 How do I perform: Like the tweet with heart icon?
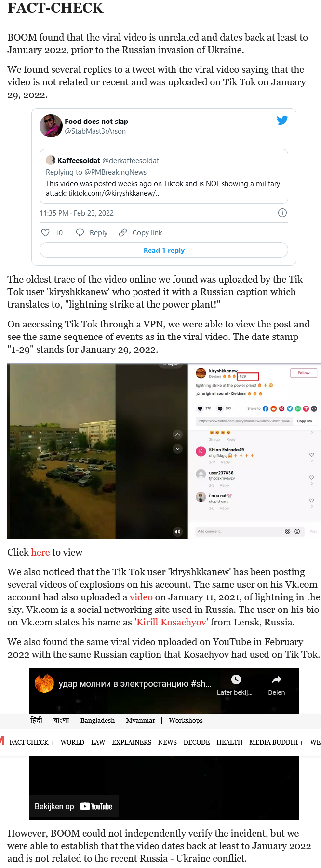pos(45,232)
